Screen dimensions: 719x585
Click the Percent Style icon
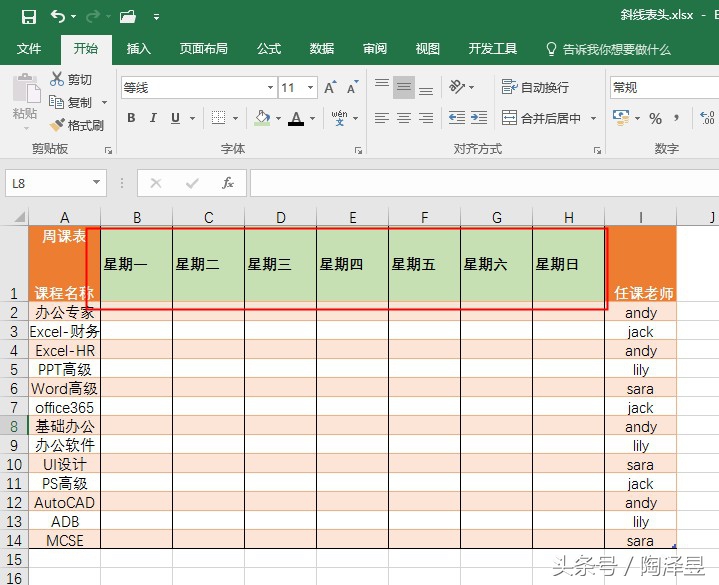coord(655,118)
